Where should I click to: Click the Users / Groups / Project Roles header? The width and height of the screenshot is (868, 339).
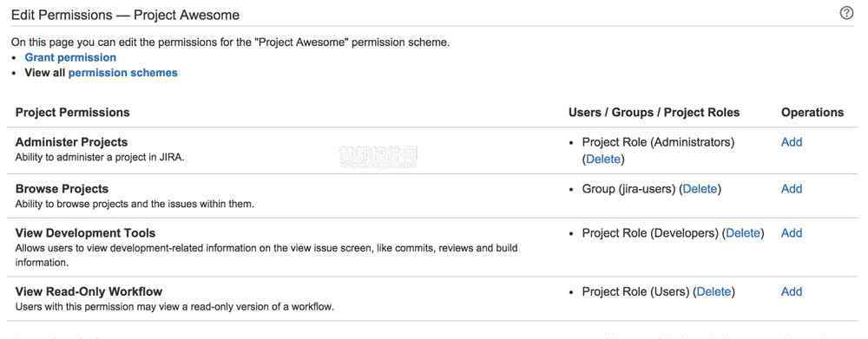654,112
